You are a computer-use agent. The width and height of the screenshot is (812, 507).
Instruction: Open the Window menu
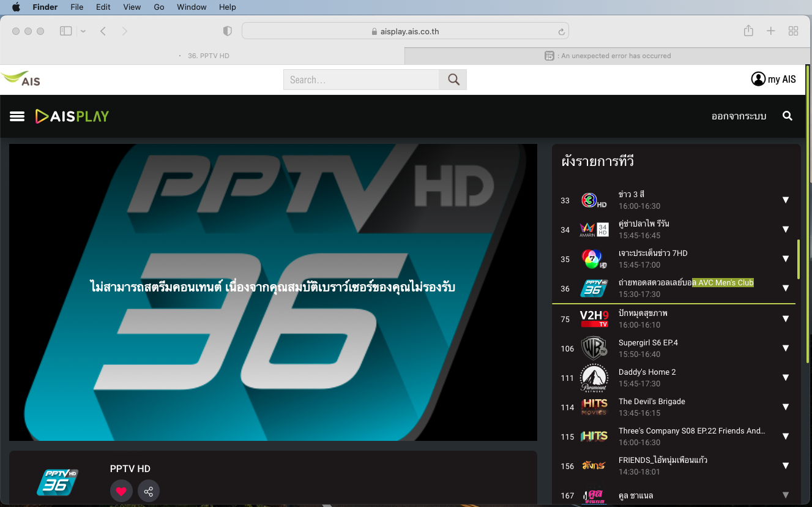click(192, 7)
